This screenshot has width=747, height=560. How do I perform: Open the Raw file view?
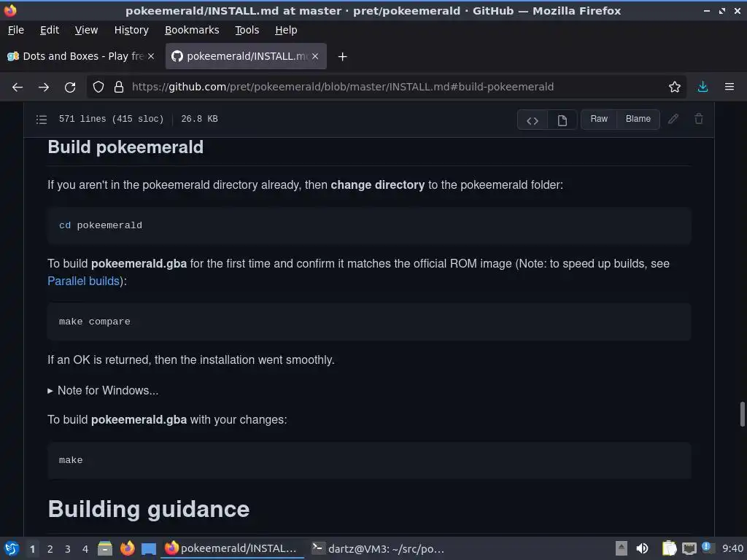coord(599,119)
